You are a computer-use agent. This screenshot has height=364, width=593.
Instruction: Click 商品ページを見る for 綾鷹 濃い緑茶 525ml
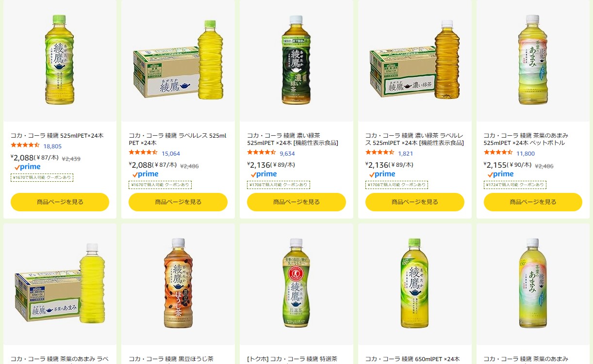point(296,202)
